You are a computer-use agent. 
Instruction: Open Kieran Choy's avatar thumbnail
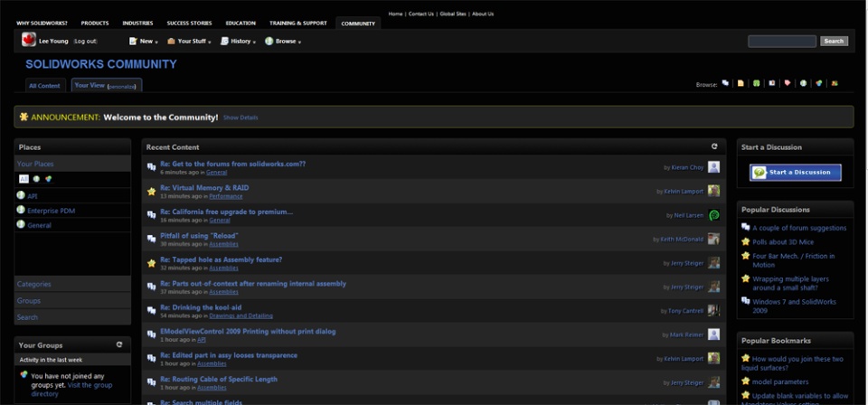pyautogui.click(x=713, y=167)
